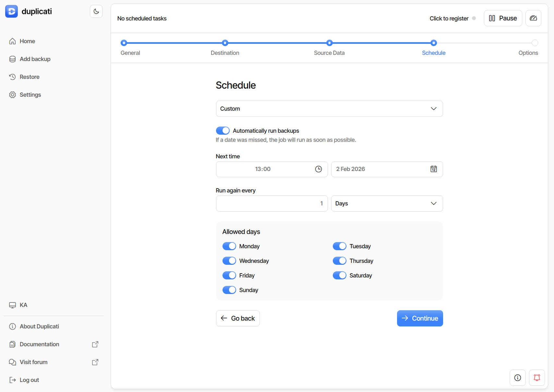554x392 pixels.
Task: Click the notification bell icon
Action: [x=537, y=378]
